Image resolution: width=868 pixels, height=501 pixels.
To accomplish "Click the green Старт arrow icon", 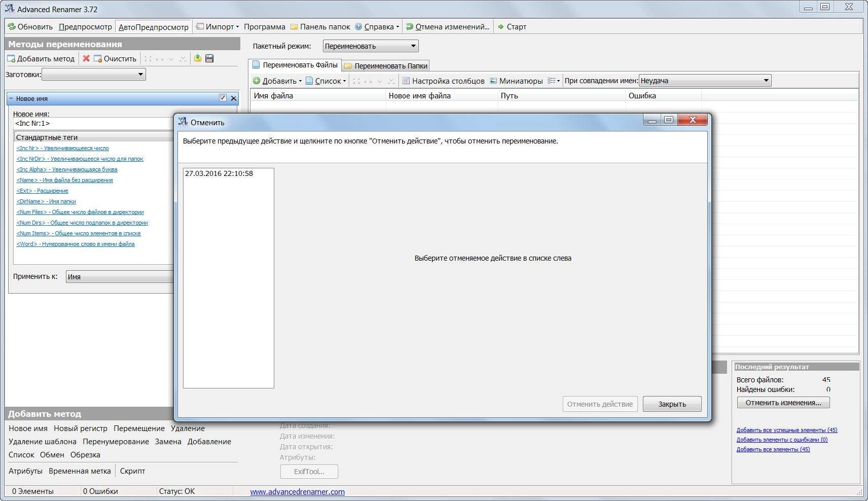I will (x=501, y=27).
